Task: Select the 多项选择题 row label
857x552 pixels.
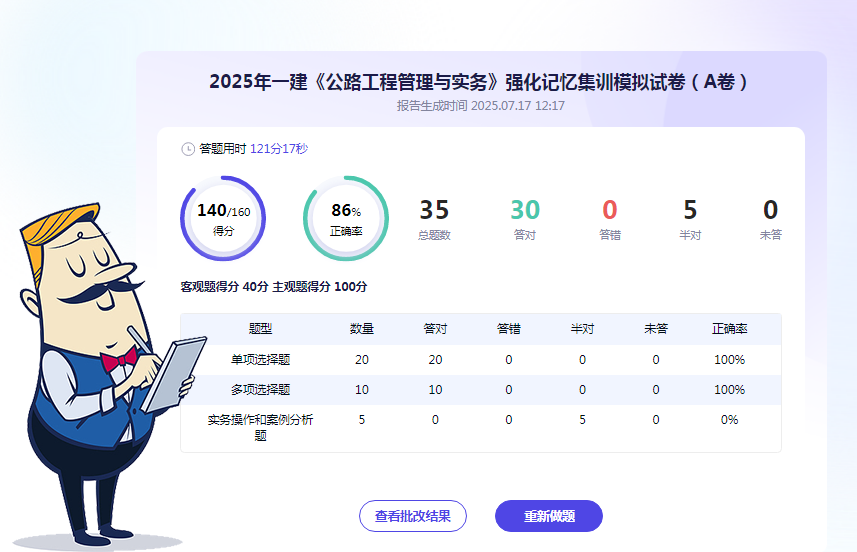Action: point(260,390)
